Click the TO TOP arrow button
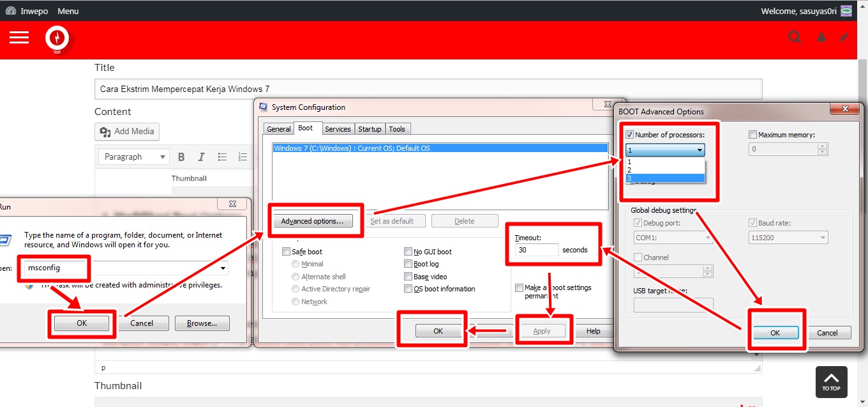Viewport: 868px width, 407px height. click(x=831, y=381)
